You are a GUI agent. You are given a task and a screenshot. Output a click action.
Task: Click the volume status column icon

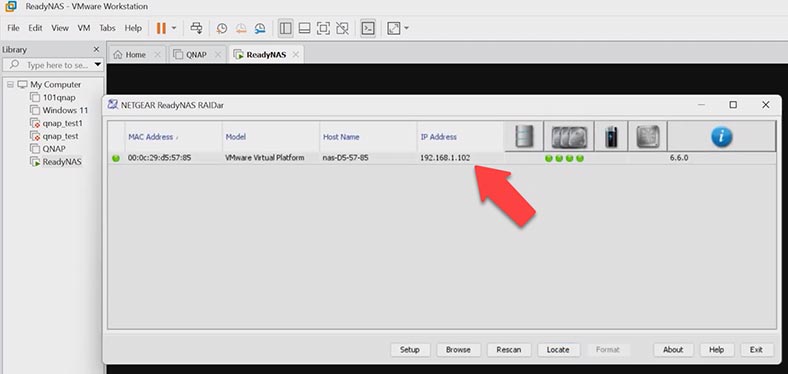524,136
